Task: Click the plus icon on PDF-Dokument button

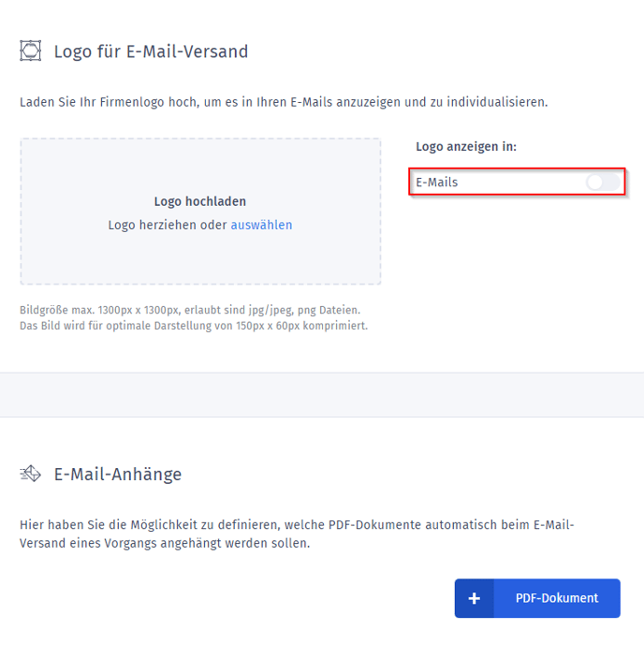Action: (x=475, y=598)
